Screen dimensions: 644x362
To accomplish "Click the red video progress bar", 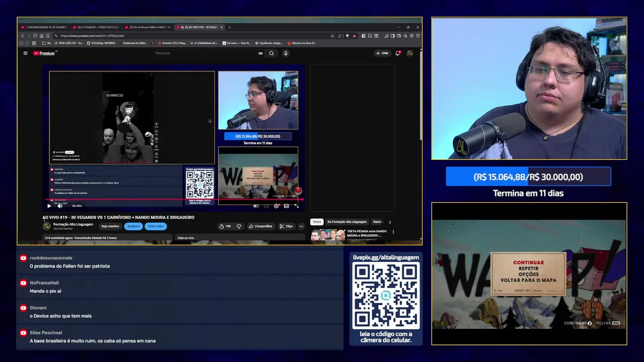I will pos(174,200).
